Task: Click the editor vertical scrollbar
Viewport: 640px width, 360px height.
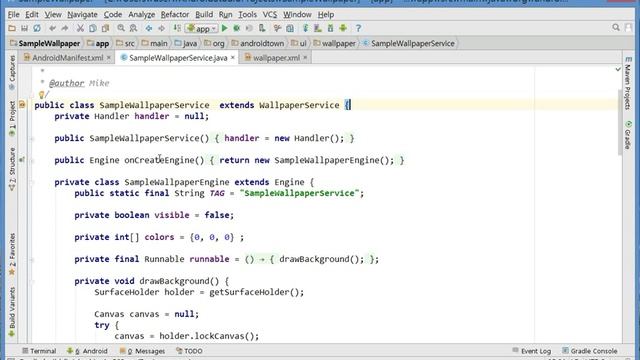Action: pyautogui.click(x=620, y=122)
